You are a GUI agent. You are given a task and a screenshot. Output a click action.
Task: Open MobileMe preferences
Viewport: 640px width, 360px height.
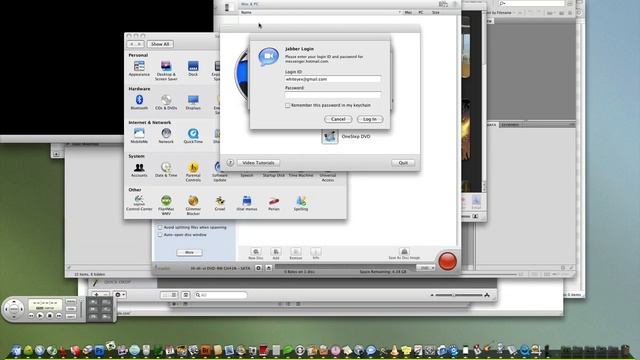[139, 136]
